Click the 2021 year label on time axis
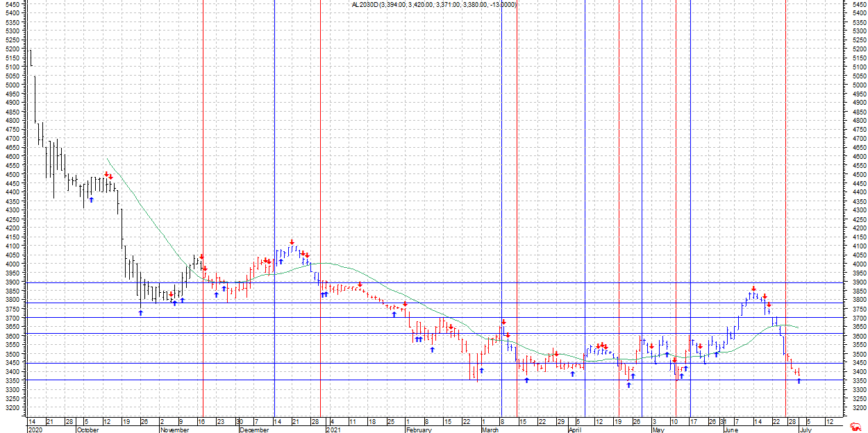The width and height of the screenshot is (868, 433). click(333, 430)
